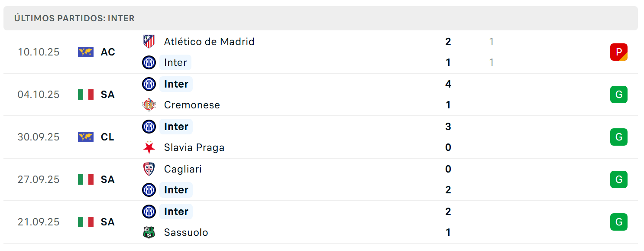Click the Sassuolo green crest icon
The width and height of the screenshot is (644, 251).
coord(149,232)
